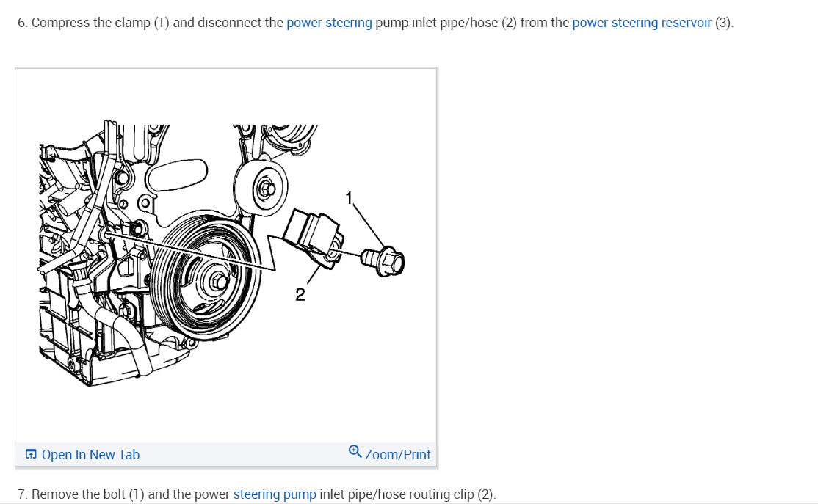Click the flange bolt illustration in the diagram
The height and width of the screenshot is (504, 818).
tap(383, 261)
